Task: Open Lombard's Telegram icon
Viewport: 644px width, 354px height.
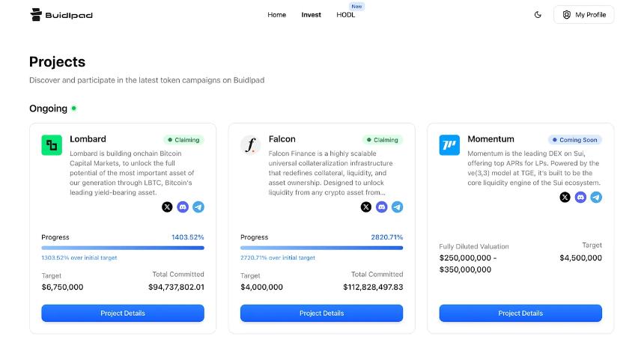Action: (198, 207)
